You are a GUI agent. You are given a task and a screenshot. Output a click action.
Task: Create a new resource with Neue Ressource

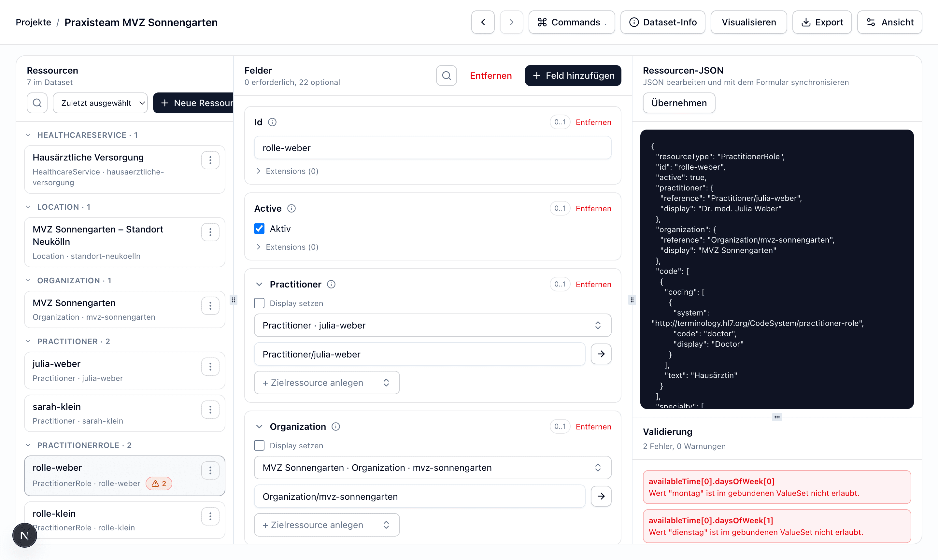(x=193, y=103)
